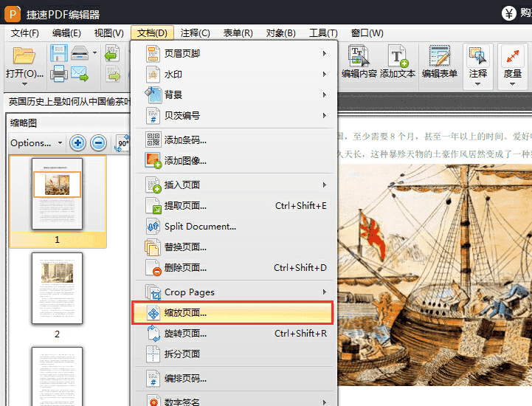Choose 替换页面... menu item

click(x=233, y=247)
